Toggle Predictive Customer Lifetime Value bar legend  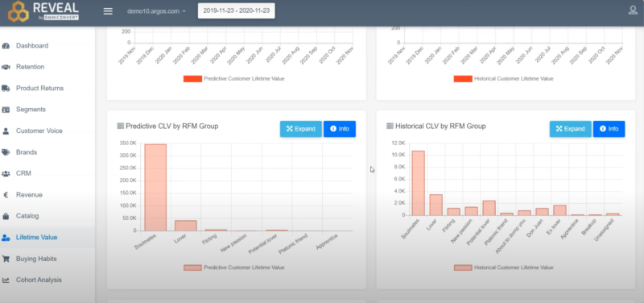[x=233, y=268]
